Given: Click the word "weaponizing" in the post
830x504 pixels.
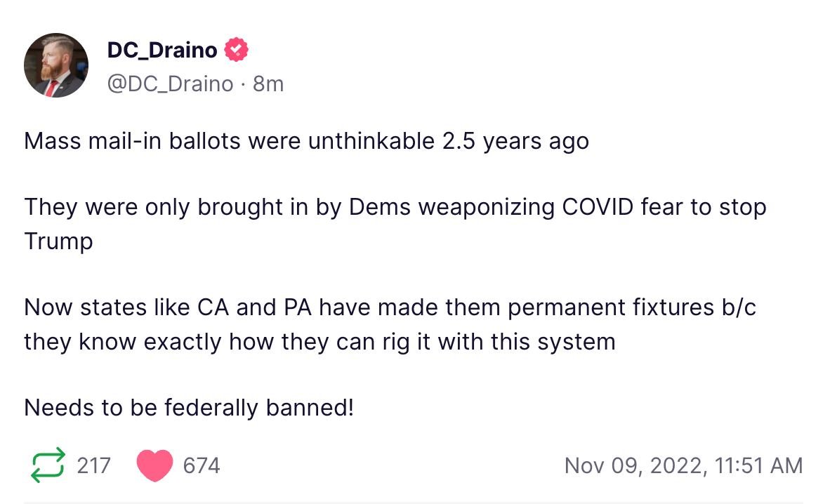Looking at the screenshot, I should [487, 208].
